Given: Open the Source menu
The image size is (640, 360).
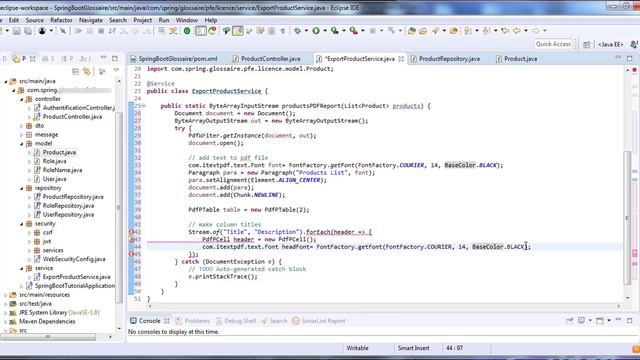Looking at the screenshot, I should [34, 20].
